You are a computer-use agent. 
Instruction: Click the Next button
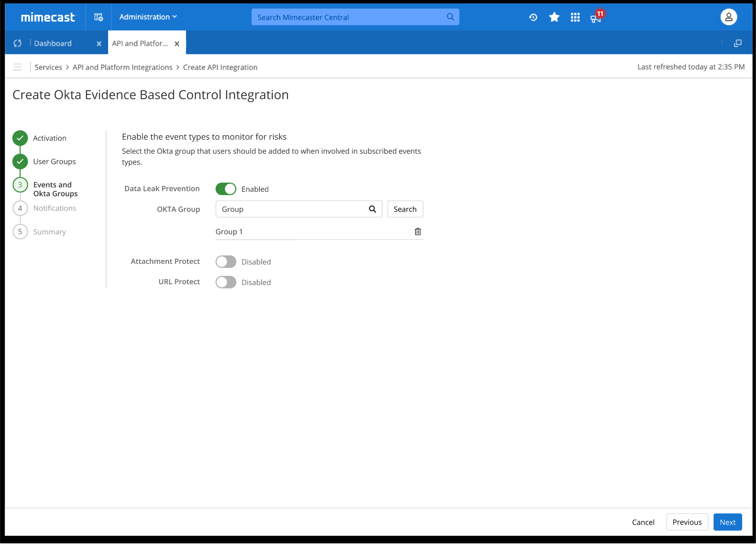(x=727, y=522)
